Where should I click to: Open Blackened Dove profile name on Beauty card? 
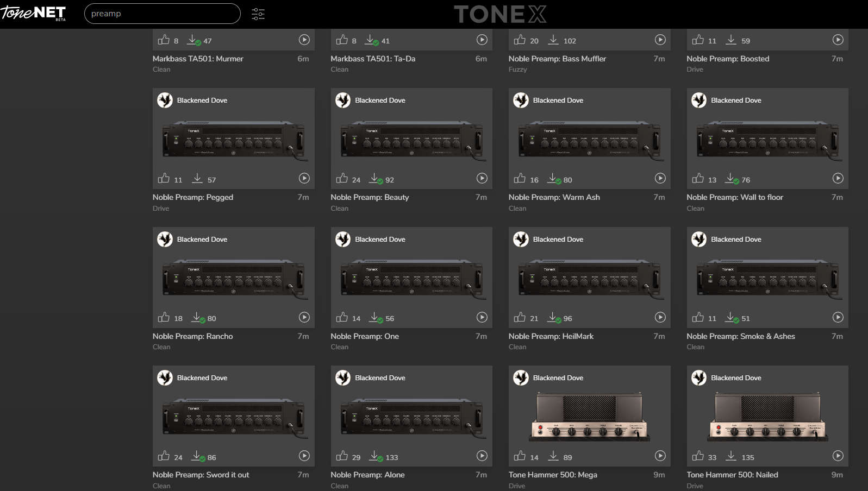tap(380, 100)
